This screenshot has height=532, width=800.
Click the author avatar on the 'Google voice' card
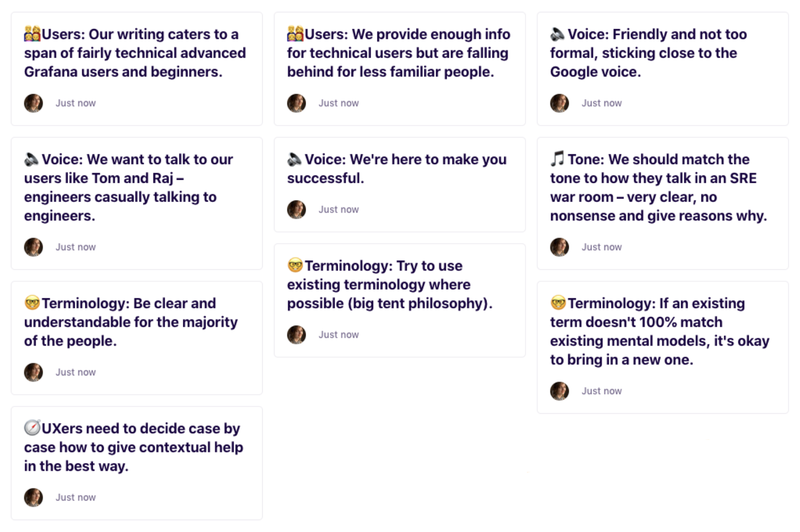tap(559, 103)
